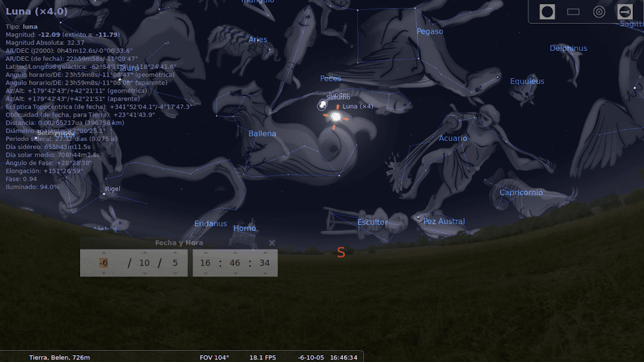Image resolution: width=644 pixels, height=362 pixels.
Task: Toggle the Telrad sight icon
Action: (599, 11)
